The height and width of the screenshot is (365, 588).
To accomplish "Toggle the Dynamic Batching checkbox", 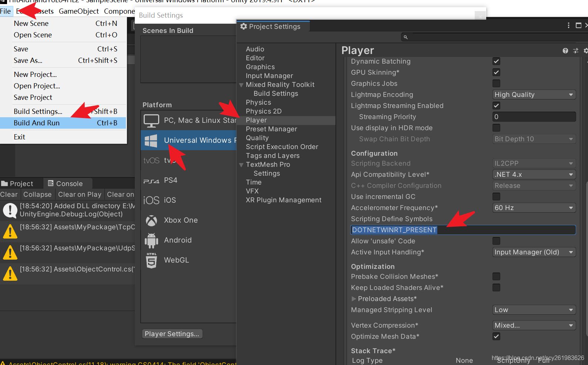I will 496,61.
